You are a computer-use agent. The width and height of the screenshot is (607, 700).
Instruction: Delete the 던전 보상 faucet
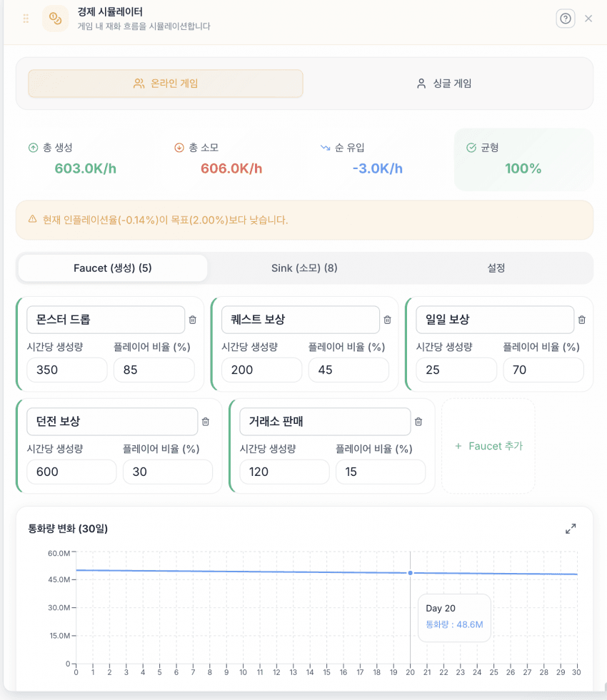click(206, 422)
